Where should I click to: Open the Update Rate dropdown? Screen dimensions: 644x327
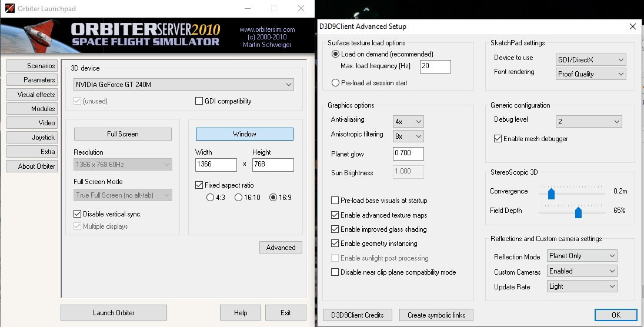point(582,286)
